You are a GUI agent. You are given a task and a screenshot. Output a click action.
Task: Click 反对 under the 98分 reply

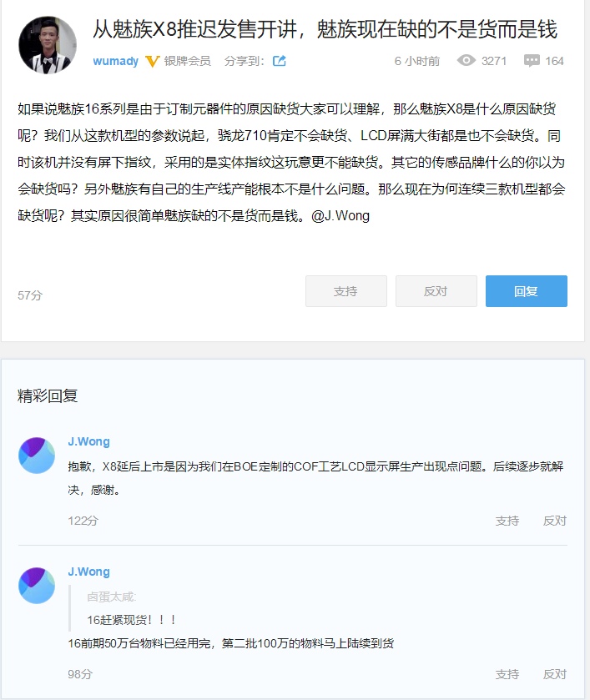coord(554,673)
